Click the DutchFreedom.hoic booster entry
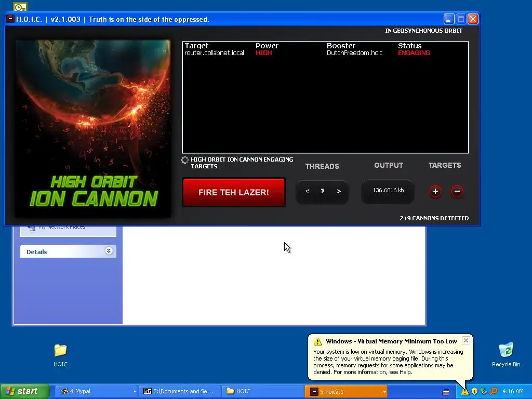The width and height of the screenshot is (532, 399). pos(354,53)
